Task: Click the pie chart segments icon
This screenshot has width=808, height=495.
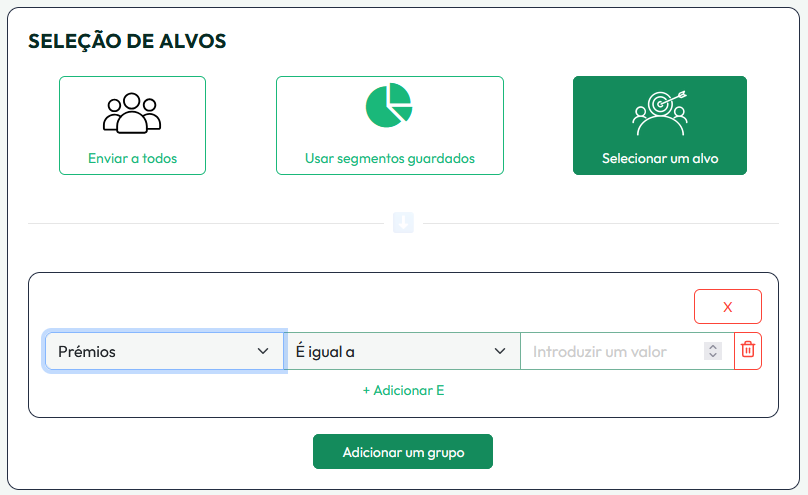Action: [x=389, y=105]
